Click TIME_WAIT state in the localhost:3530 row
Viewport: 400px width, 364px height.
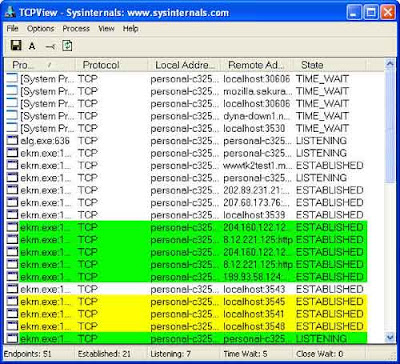pyautogui.click(x=322, y=128)
